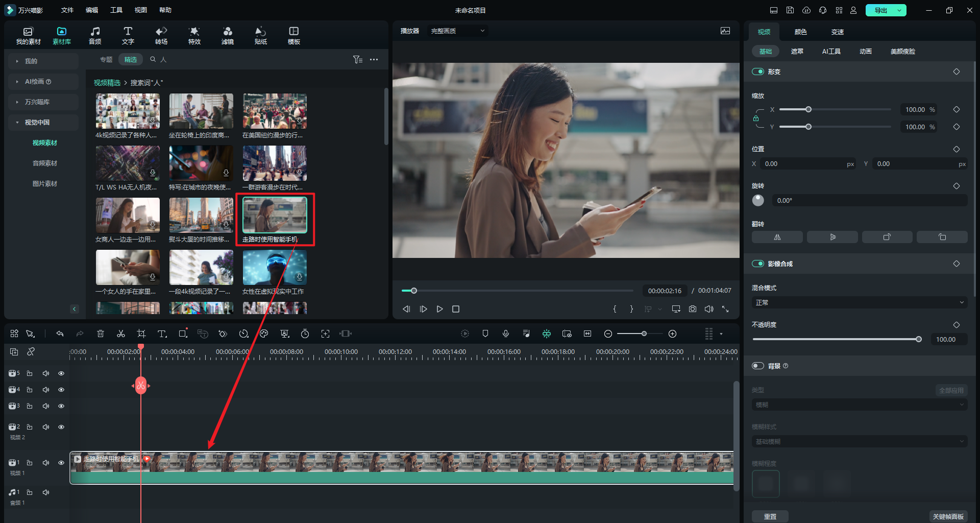Image resolution: width=980 pixels, height=523 pixels.
Task: Click the voiceover microphone icon
Action: (506, 334)
